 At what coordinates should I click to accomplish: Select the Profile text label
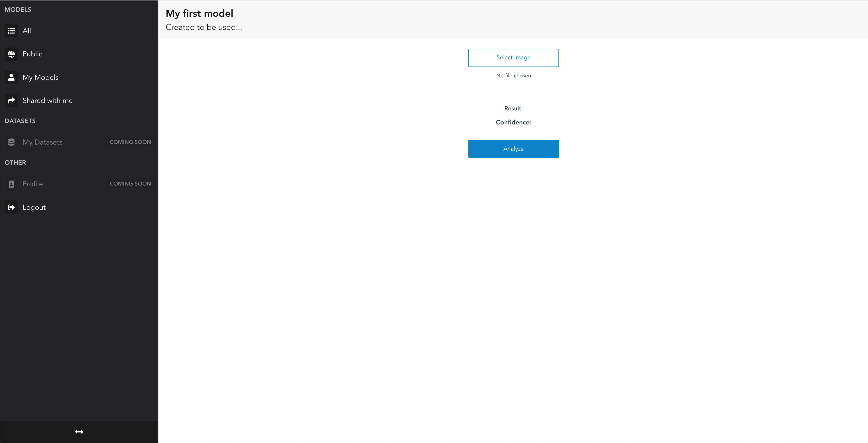[33, 184]
